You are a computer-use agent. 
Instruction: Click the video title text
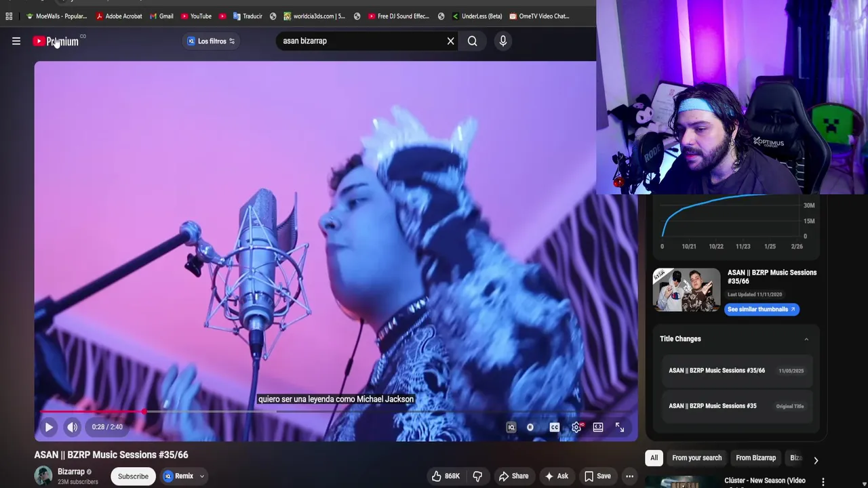111,455
